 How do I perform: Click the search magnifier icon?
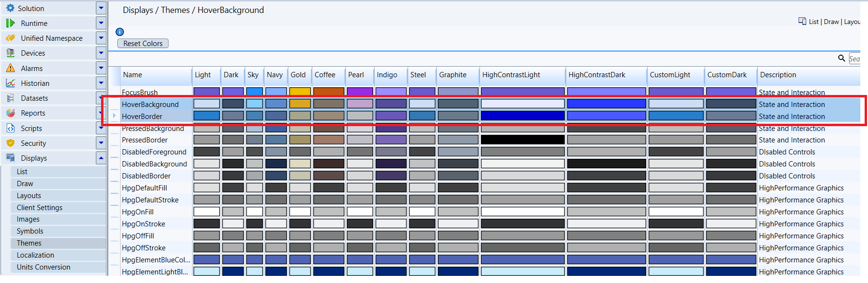tap(841, 58)
